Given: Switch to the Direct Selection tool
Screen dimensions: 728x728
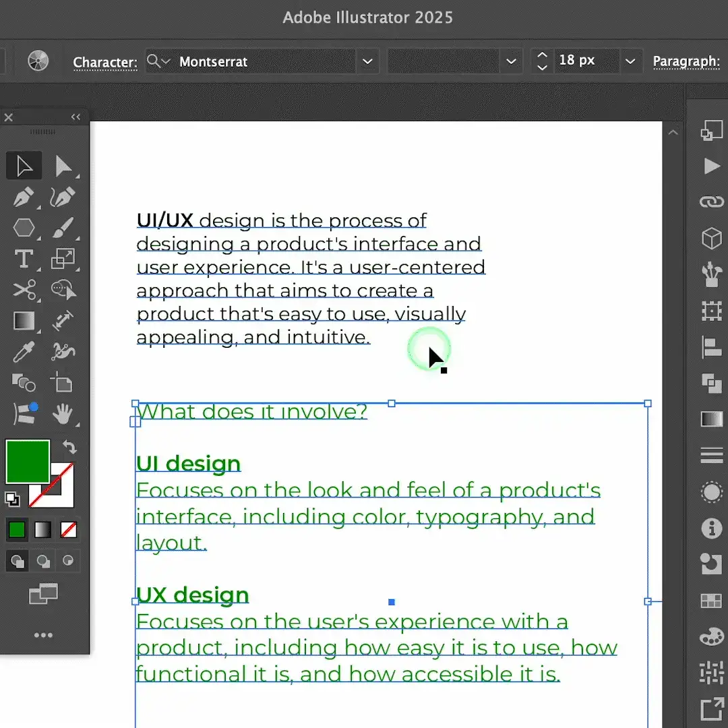Looking at the screenshot, I should [64, 165].
